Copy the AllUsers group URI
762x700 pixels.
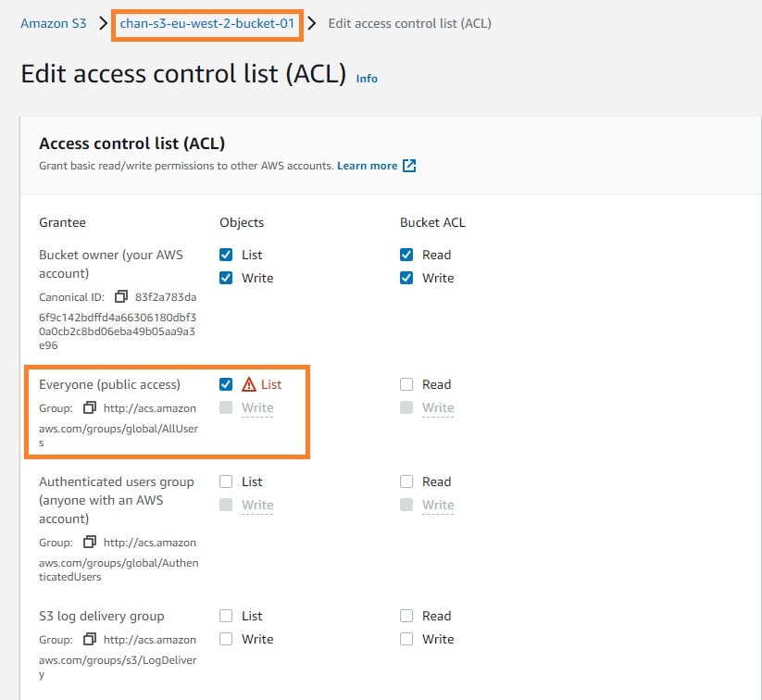tap(90, 407)
